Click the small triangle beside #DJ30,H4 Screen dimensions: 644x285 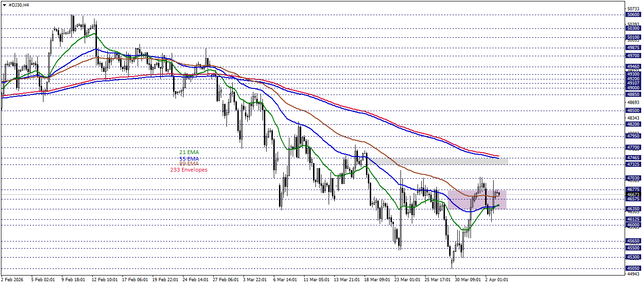[4, 4]
